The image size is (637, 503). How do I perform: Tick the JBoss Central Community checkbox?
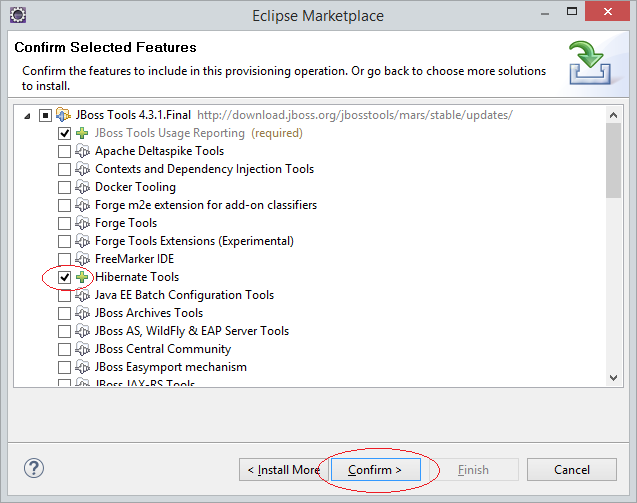pos(64,349)
